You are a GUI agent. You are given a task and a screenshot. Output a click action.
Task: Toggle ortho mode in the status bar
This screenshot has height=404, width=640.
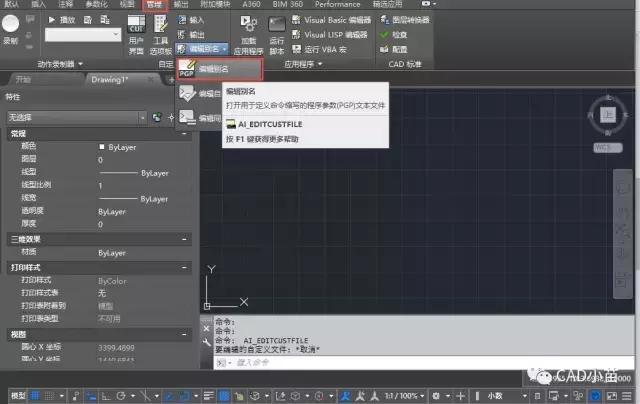click(x=106, y=396)
